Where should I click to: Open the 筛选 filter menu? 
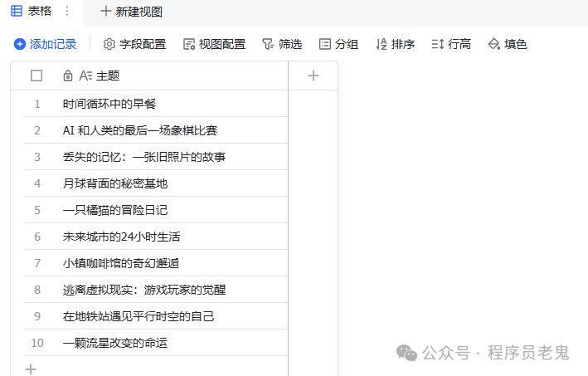[282, 44]
